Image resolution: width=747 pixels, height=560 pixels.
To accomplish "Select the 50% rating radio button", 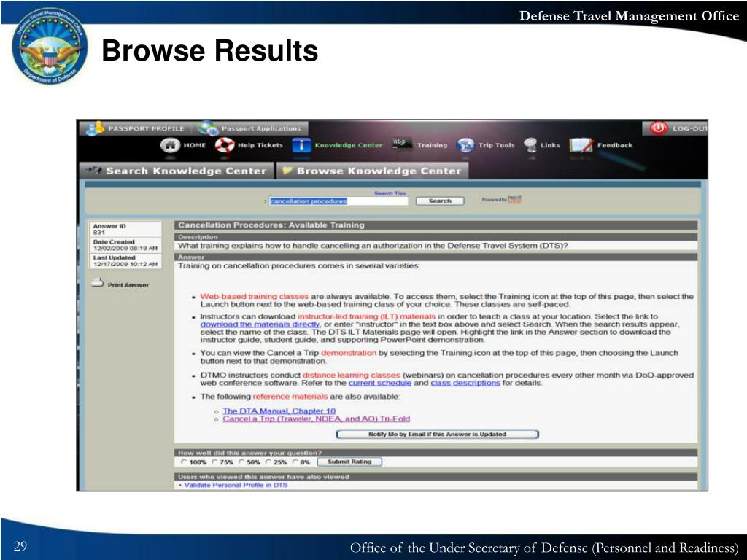I will coord(241,462).
